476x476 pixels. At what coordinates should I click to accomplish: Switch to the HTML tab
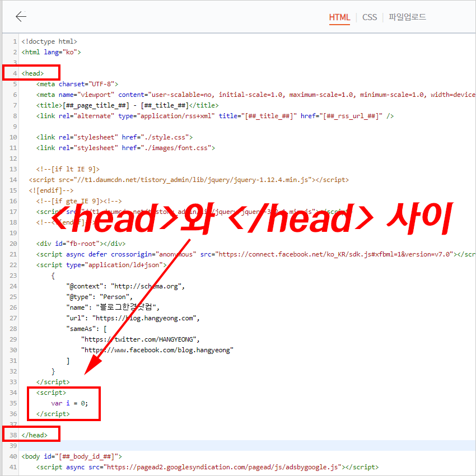tap(339, 17)
